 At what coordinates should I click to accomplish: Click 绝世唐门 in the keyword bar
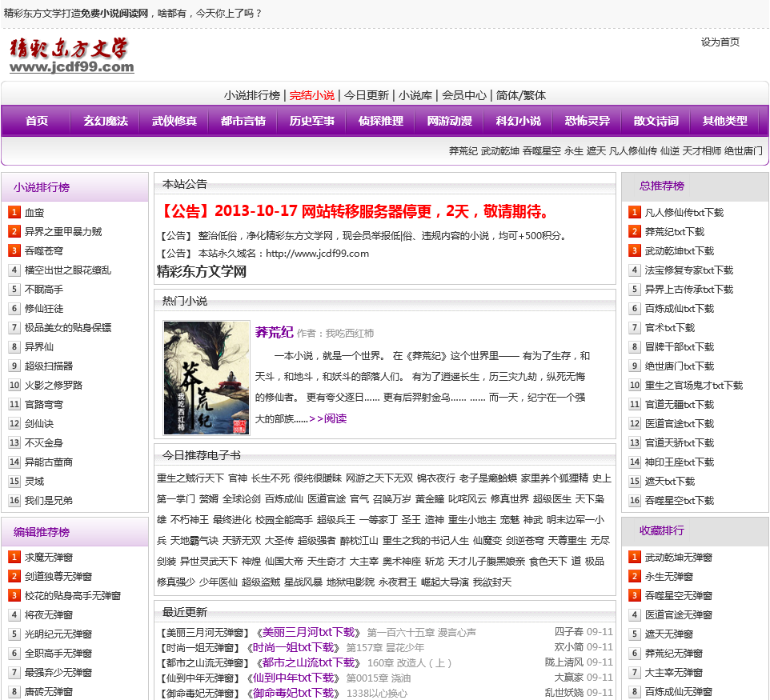tap(744, 151)
